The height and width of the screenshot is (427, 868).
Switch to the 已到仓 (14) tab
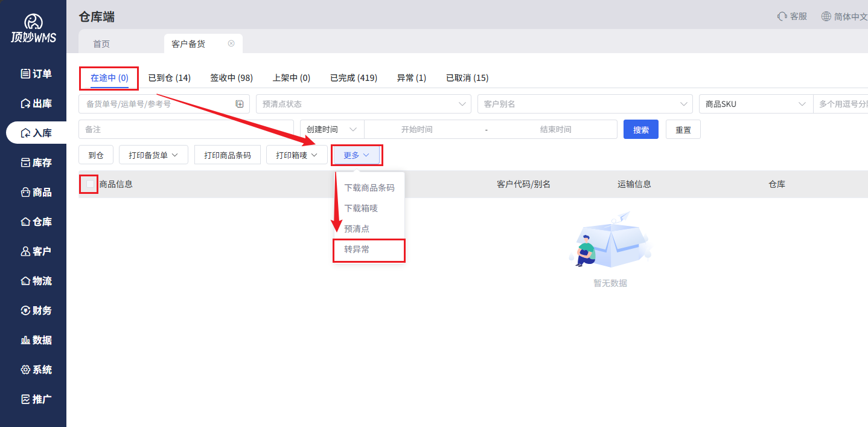pos(170,78)
